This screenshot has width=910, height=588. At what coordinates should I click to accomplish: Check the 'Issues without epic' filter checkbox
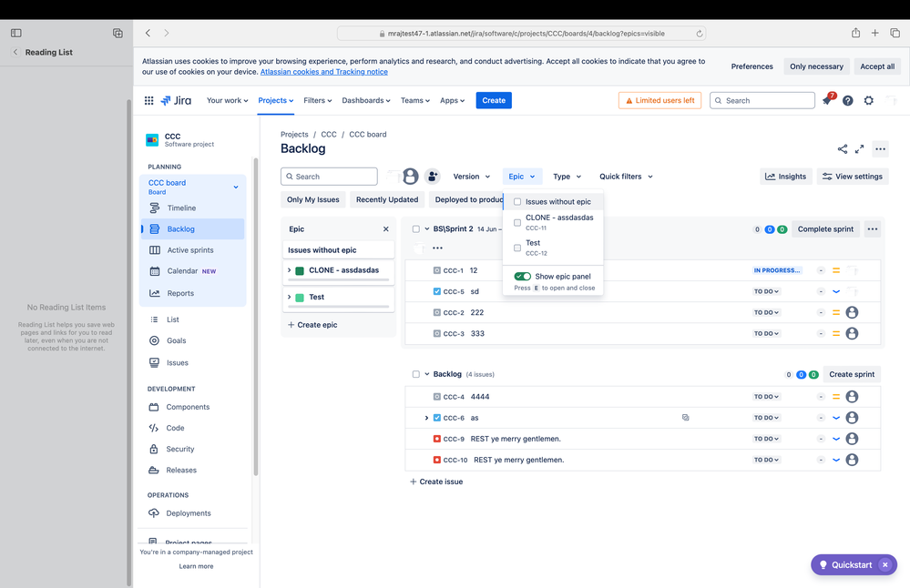click(x=517, y=202)
